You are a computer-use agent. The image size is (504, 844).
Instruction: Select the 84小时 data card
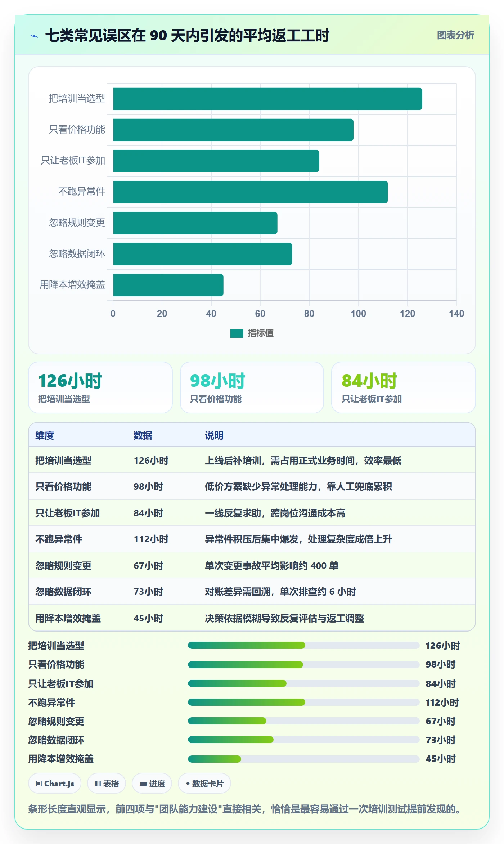point(404,387)
